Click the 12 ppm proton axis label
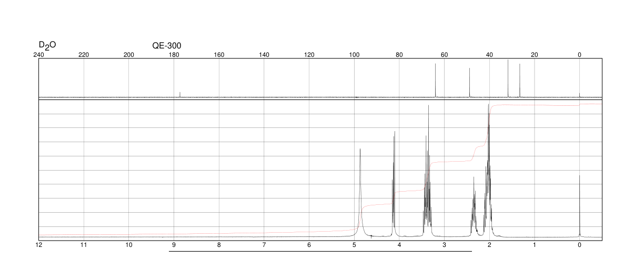 39,245
